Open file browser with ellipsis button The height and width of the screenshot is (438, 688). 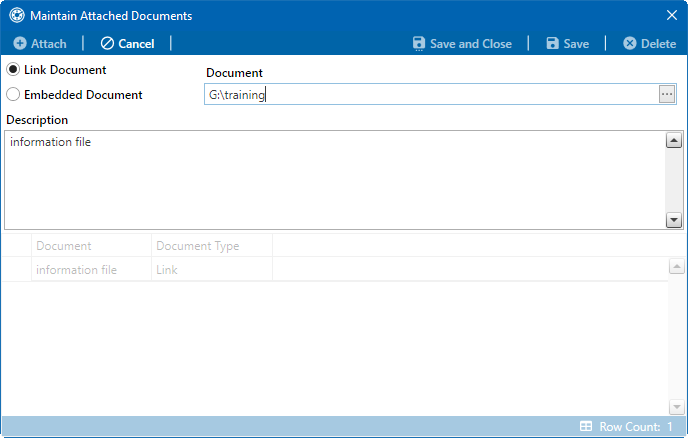[x=666, y=94]
